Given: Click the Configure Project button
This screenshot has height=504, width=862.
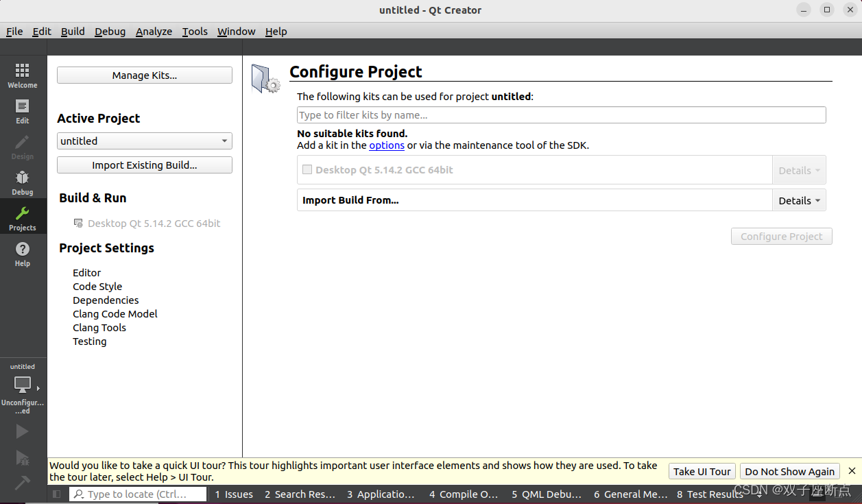Looking at the screenshot, I should [782, 237].
